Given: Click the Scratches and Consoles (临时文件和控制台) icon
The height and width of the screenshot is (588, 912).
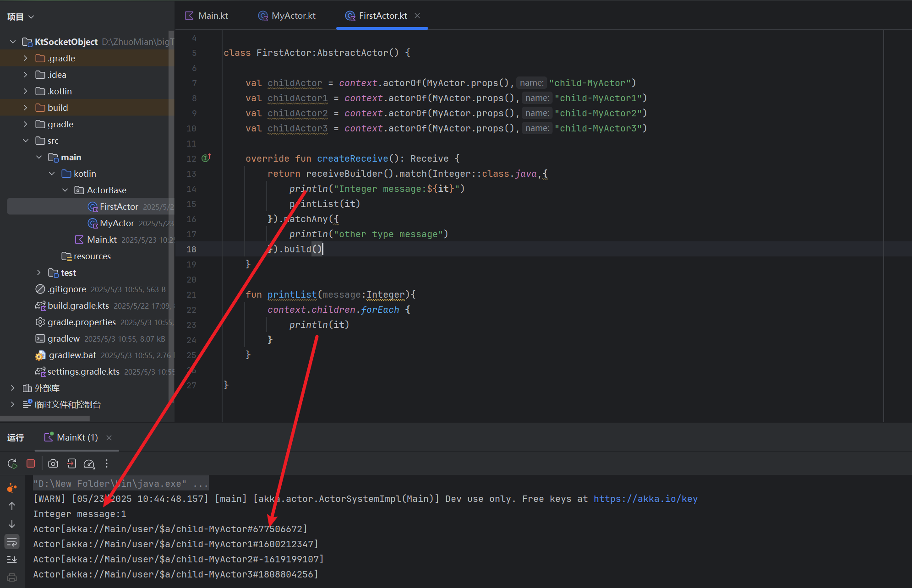Looking at the screenshot, I should 27,404.
